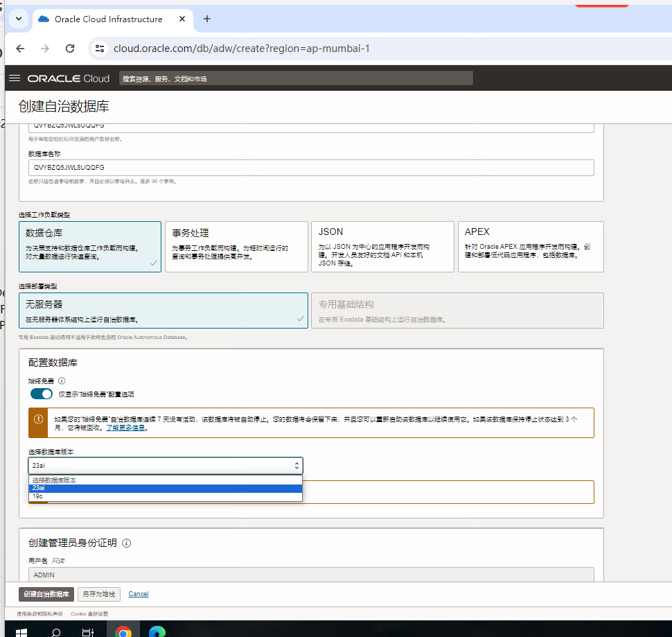The width and height of the screenshot is (672, 637).
Task: Click the Chrome taskbar icon
Action: pyautogui.click(x=123, y=631)
